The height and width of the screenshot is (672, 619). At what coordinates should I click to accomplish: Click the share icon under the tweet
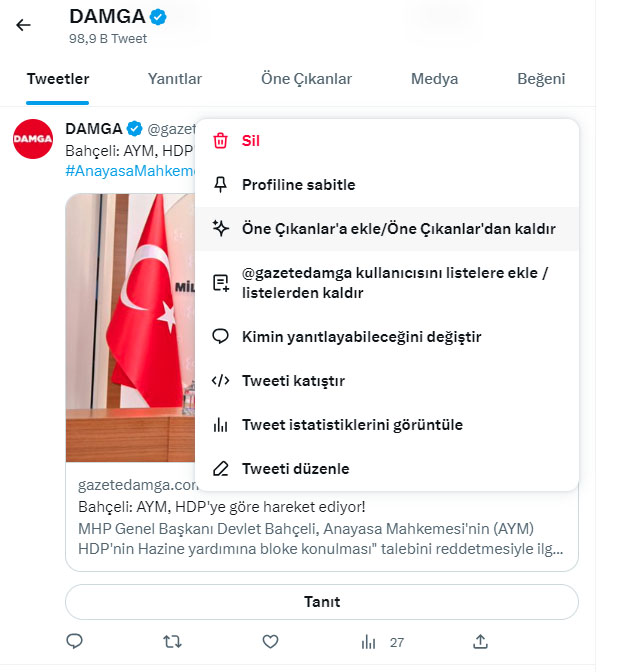tap(480, 641)
